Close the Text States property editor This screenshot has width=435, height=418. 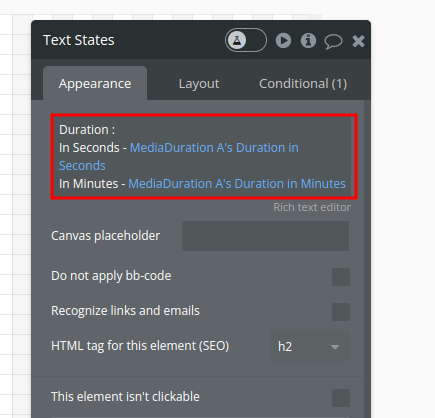tap(358, 41)
